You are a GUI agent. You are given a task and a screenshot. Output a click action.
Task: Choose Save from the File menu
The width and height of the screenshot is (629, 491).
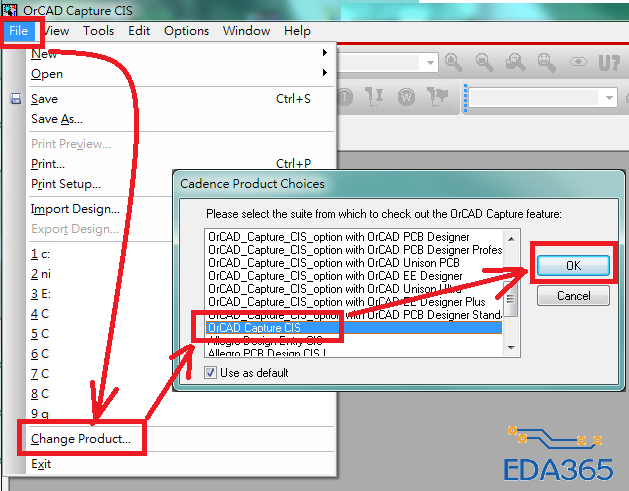(x=181, y=99)
